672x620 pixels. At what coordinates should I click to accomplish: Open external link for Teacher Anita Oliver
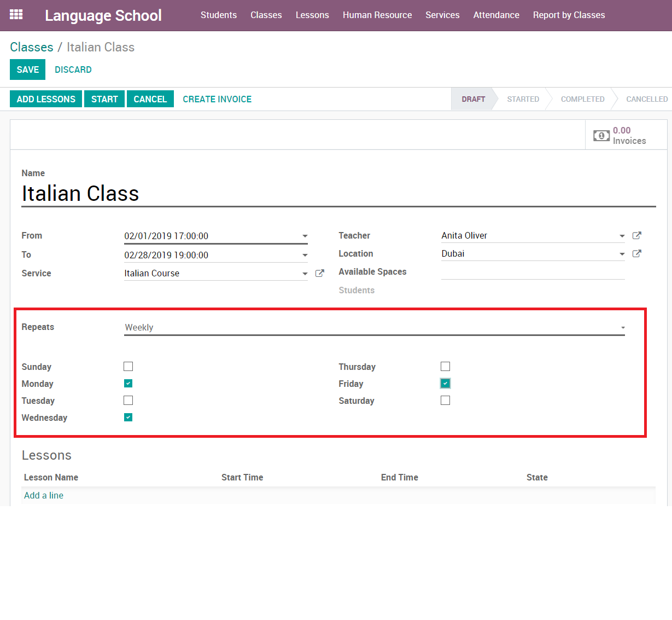636,235
